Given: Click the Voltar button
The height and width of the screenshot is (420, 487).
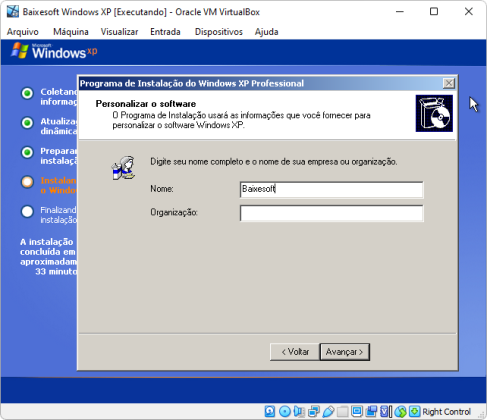Looking at the screenshot, I should point(295,352).
